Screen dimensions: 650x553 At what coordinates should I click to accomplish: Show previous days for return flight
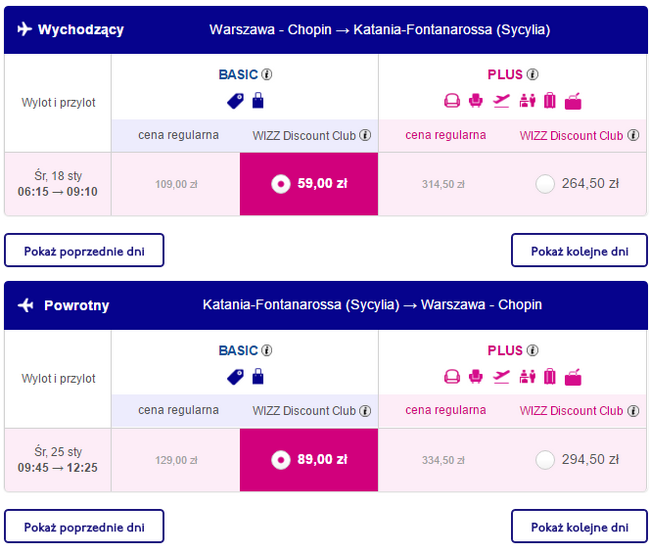pyautogui.click(x=84, y=526)
